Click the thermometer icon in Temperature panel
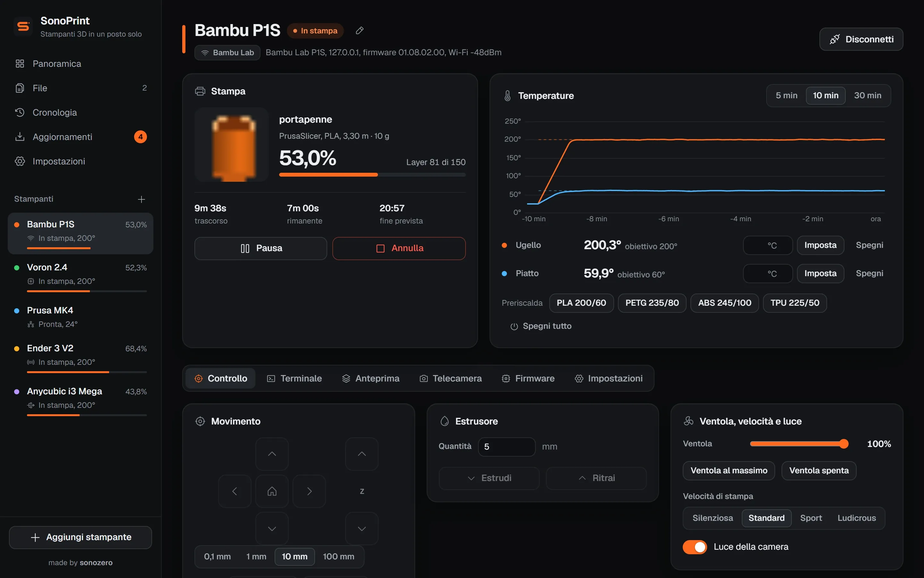This screenshot has height=578, width=924. [x=508, y=96]
